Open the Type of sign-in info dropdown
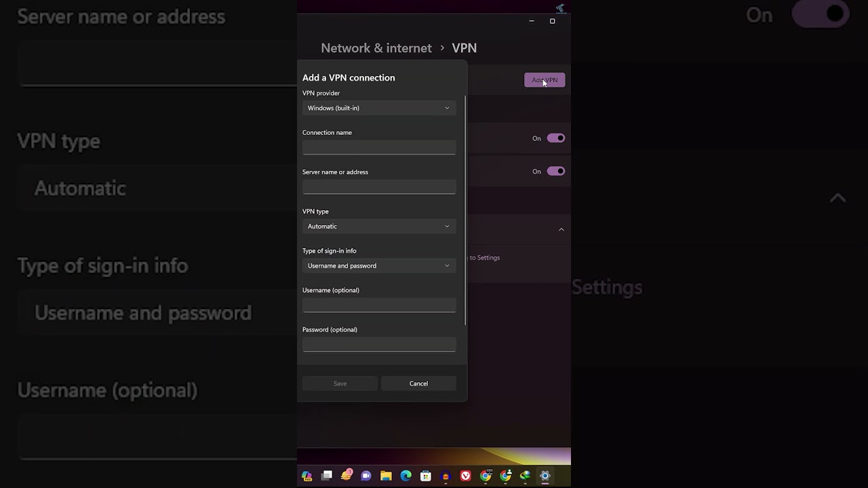The image size is (868, 488). point(379,266)
